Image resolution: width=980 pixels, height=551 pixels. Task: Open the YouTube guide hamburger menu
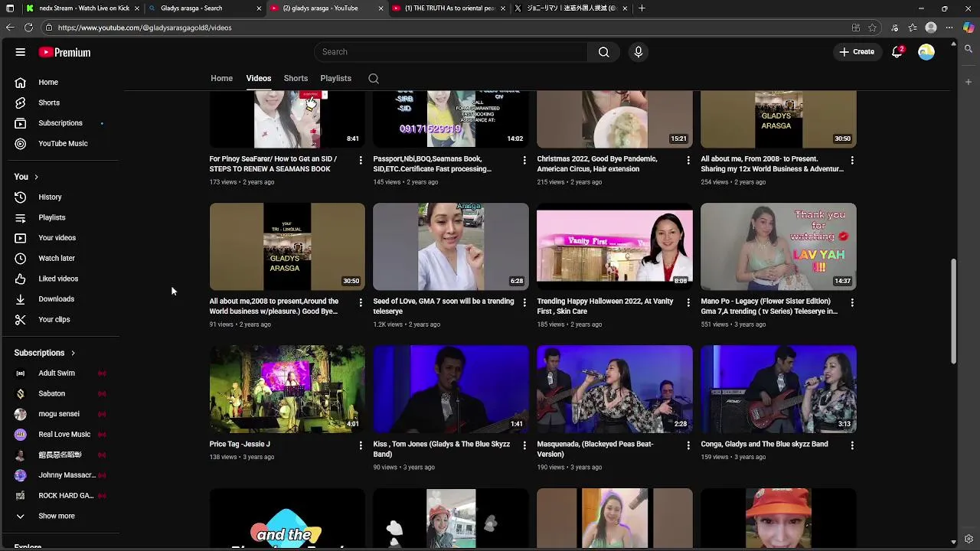[21, 52]
